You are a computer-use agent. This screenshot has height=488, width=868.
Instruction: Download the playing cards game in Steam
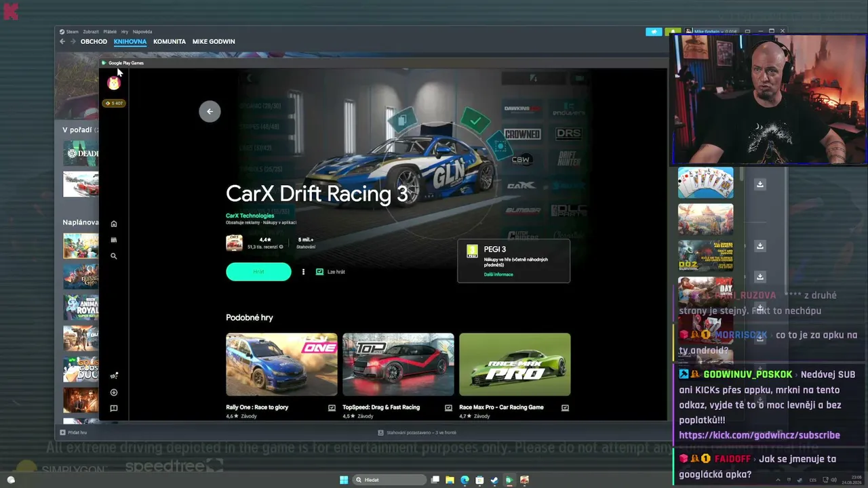click(760, 184)
